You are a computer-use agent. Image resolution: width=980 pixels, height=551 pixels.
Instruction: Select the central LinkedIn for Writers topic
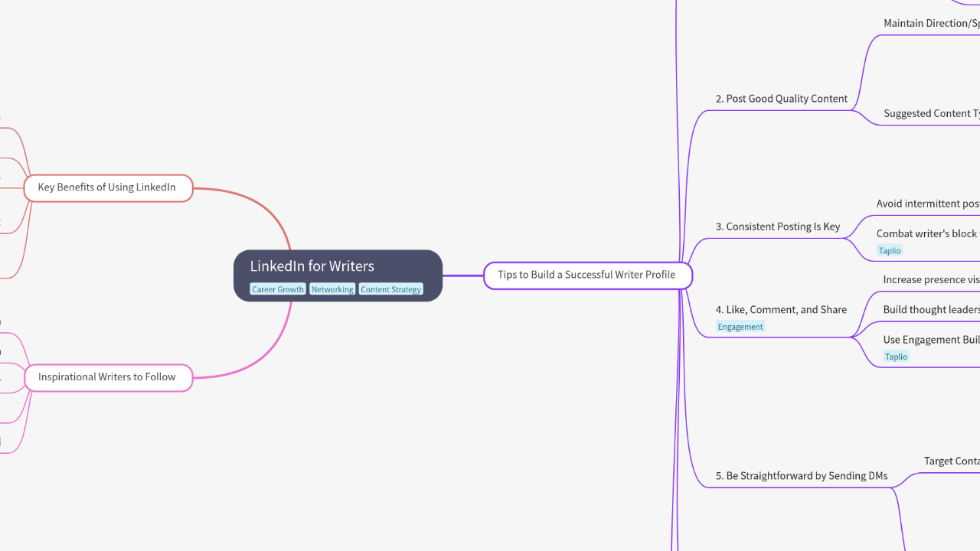[x=312, y=266]
